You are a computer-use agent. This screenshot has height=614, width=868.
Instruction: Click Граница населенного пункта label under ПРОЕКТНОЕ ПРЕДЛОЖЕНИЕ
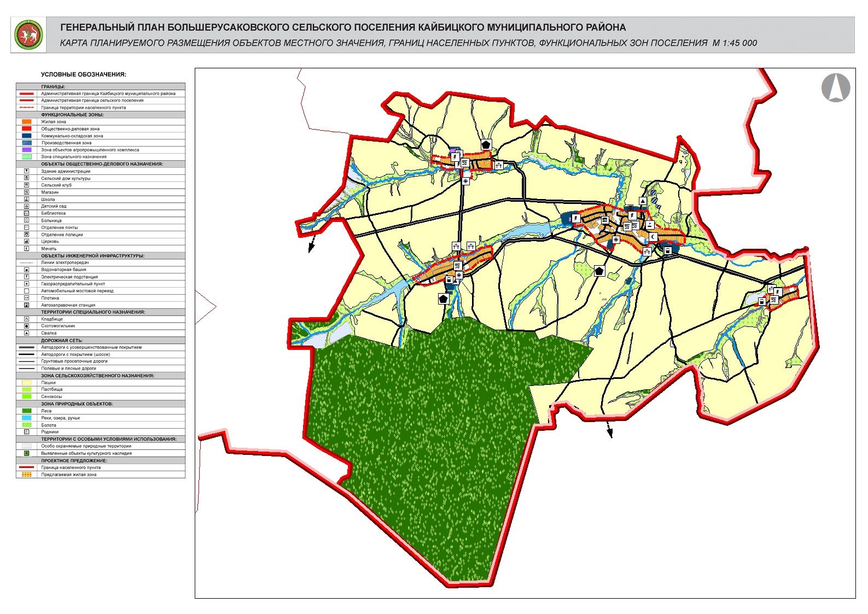pos(71,467)
